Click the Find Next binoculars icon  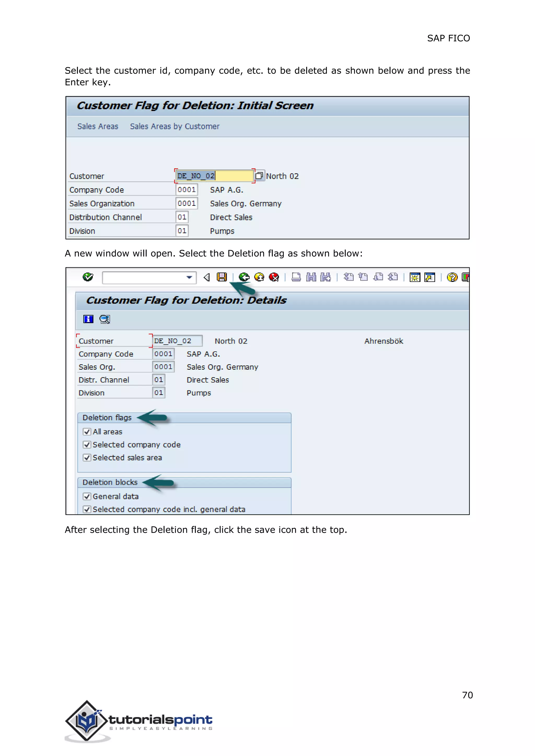coord(325,277)
